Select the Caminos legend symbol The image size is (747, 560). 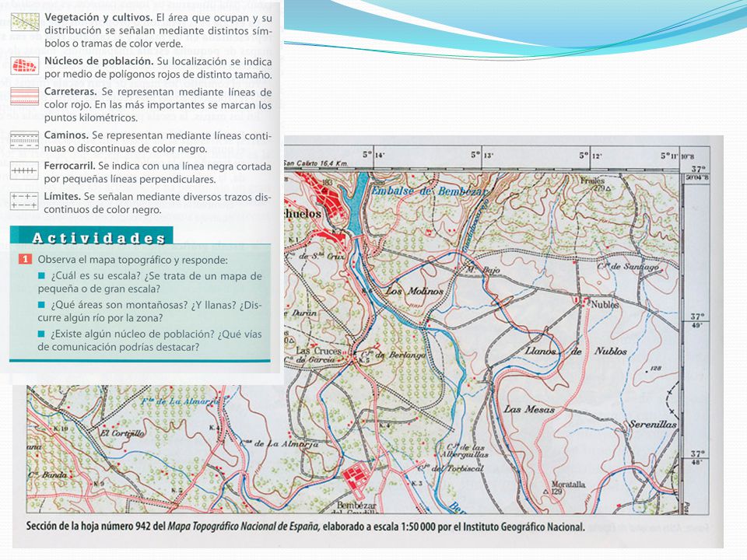click(25, 141)
